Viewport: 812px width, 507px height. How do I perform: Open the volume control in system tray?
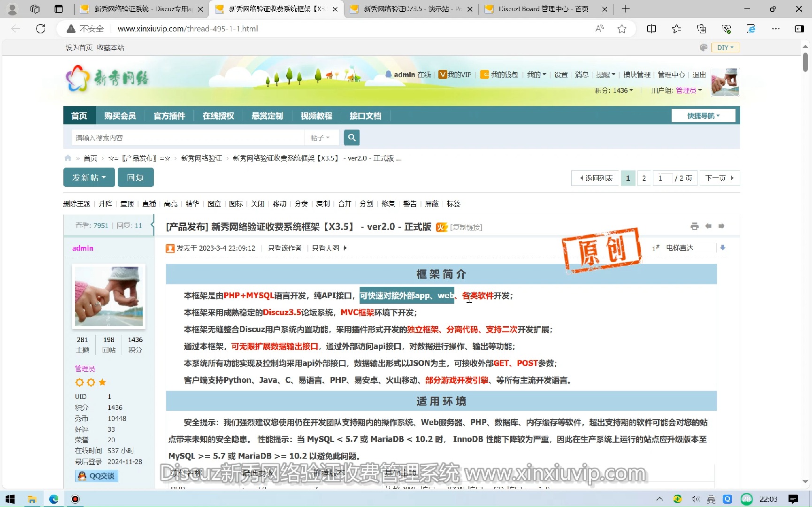(x=695, y=499)
